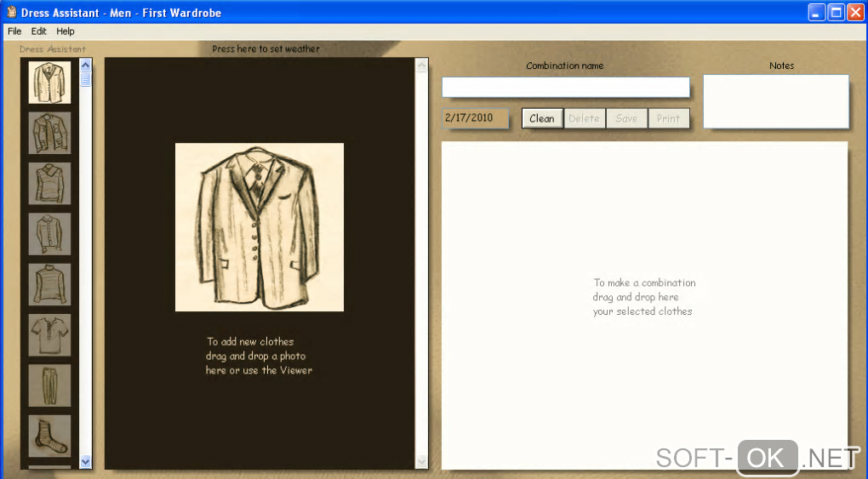Select the striped turtleneck sweater icon
Screen dimensions: 868x479
tap(50, 284)
